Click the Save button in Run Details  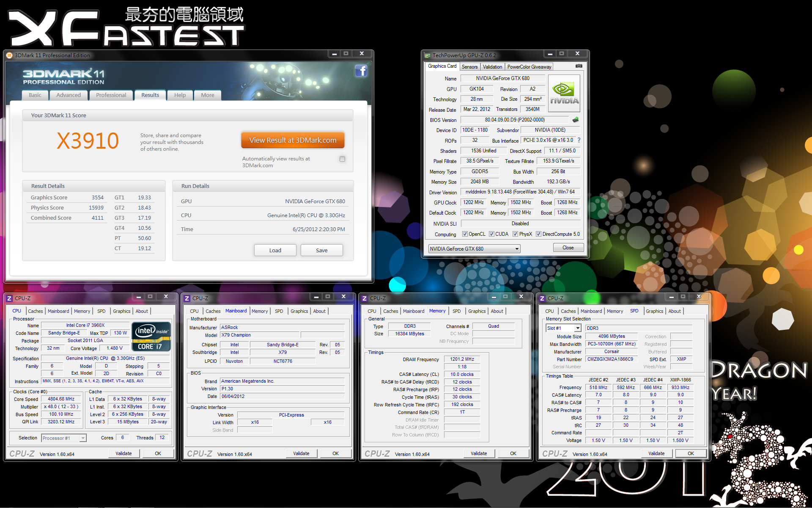[x=321, y=250]
